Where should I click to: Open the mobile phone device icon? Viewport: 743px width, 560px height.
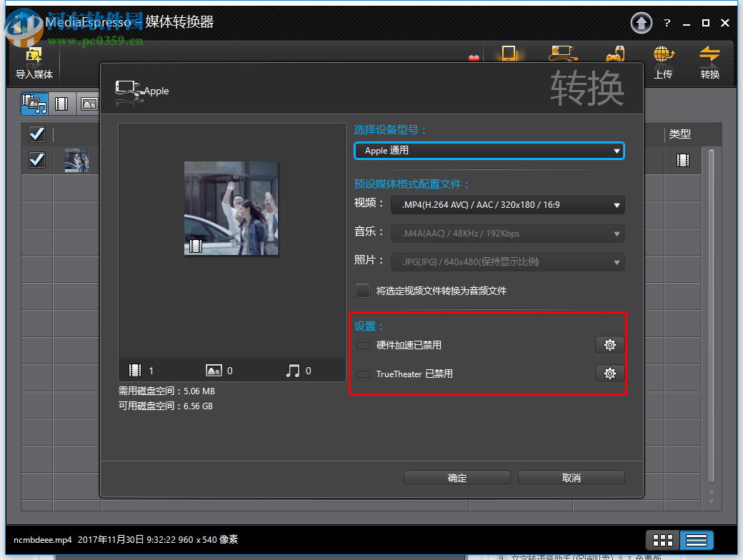(x=509, y=55)
